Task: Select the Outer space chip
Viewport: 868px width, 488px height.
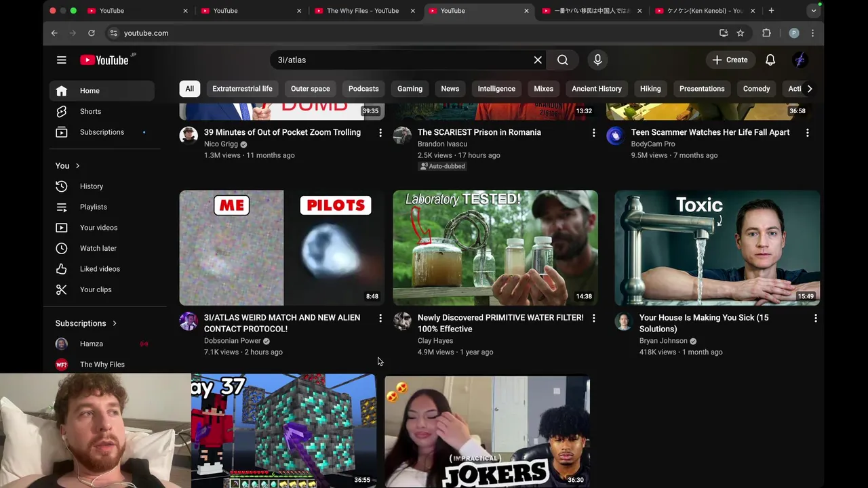Action: pos(311,89)
